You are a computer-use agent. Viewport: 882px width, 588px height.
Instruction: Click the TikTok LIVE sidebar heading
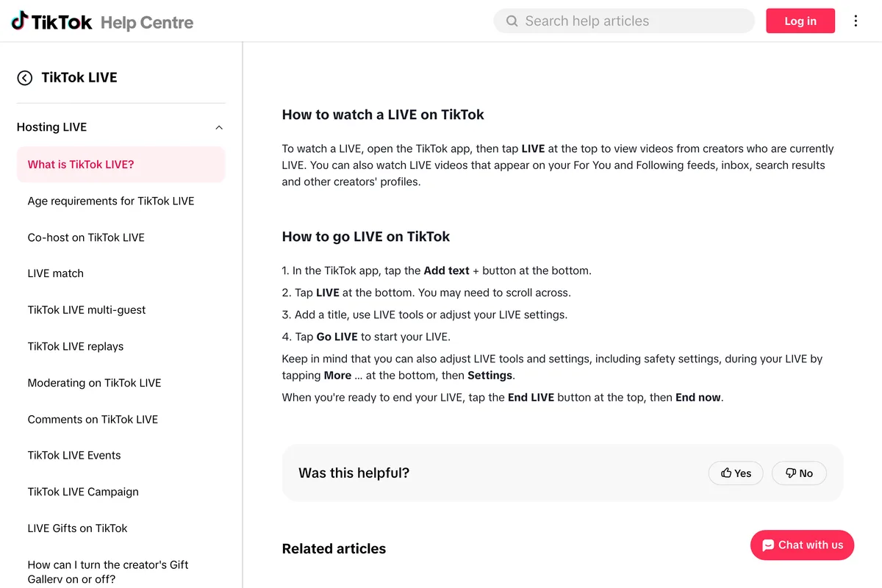[79, 78]
